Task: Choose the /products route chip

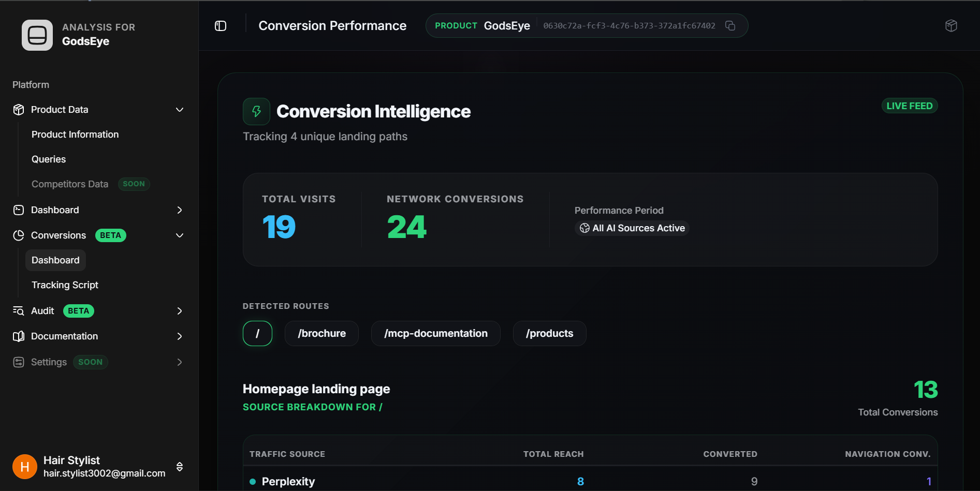Action: tap(549, 334)
